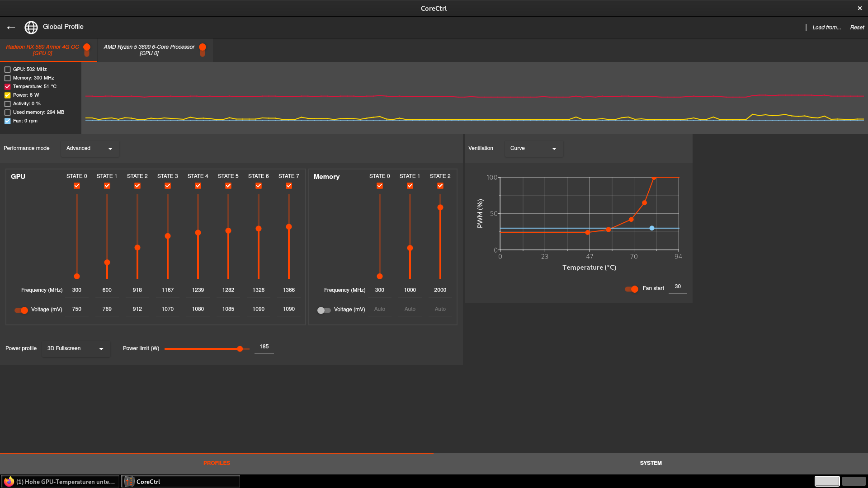This screenshot has width=868, height=488.
Task: Click the GPU 0 tab toggle icon
Action: point(87,50)
